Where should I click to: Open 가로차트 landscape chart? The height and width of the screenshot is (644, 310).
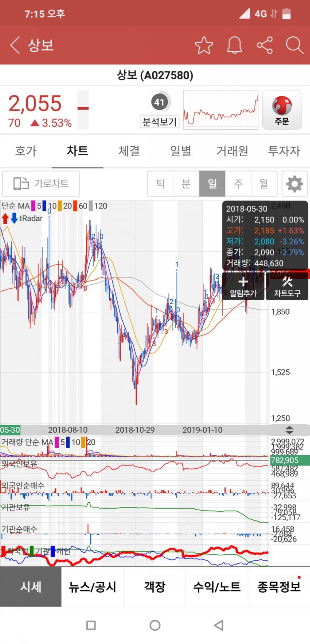click(x=41, y=183)
